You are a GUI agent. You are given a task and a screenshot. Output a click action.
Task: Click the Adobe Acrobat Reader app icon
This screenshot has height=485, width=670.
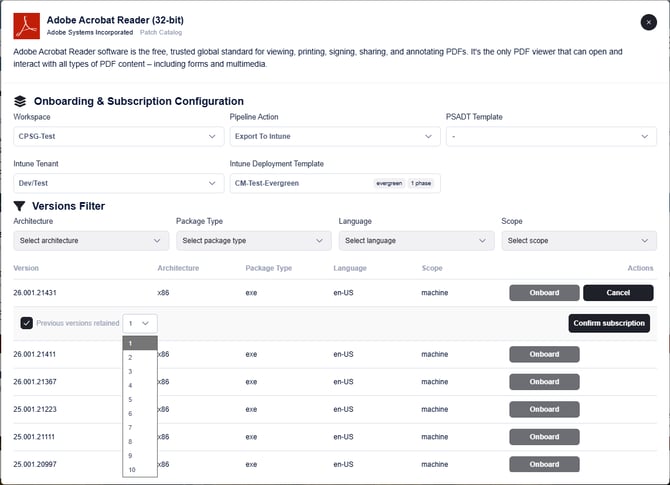(26, 26)
